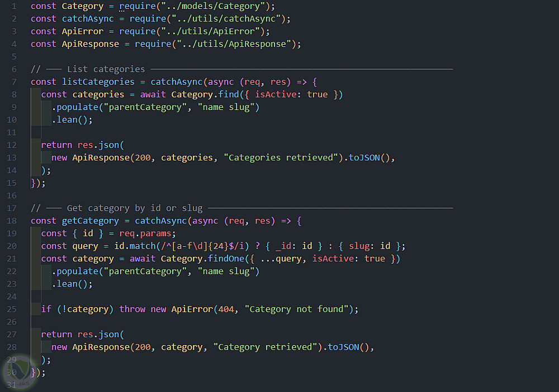Click the throw keyword on line 25
The width and height of the screenshot is (559, 392).
pos(132,309)
